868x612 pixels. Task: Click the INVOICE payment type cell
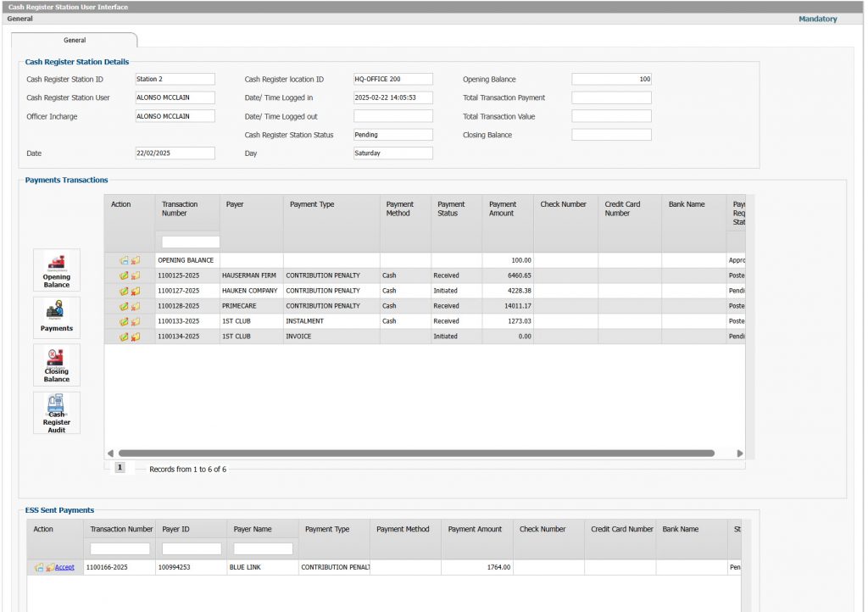331,337
